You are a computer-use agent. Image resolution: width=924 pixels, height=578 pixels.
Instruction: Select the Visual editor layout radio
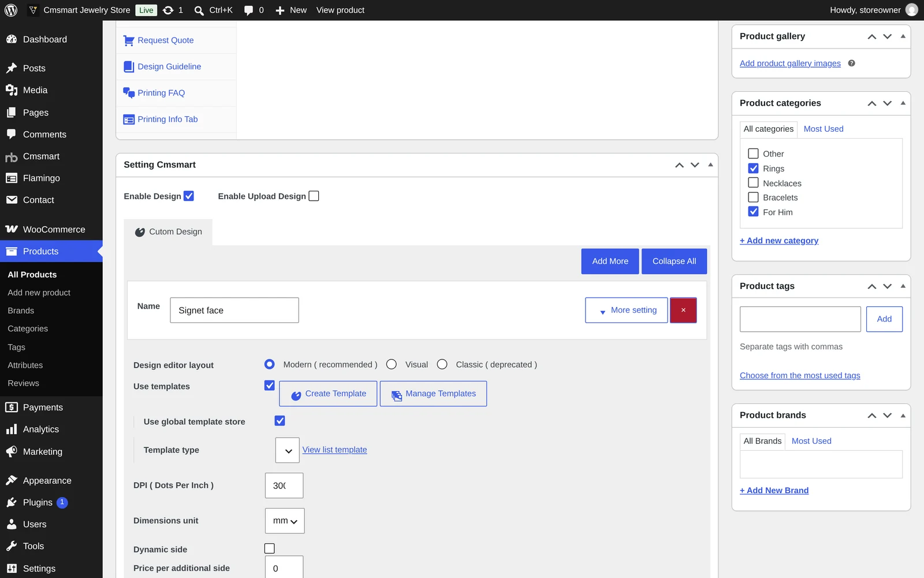pyautogui.click(x=392, y=364)
